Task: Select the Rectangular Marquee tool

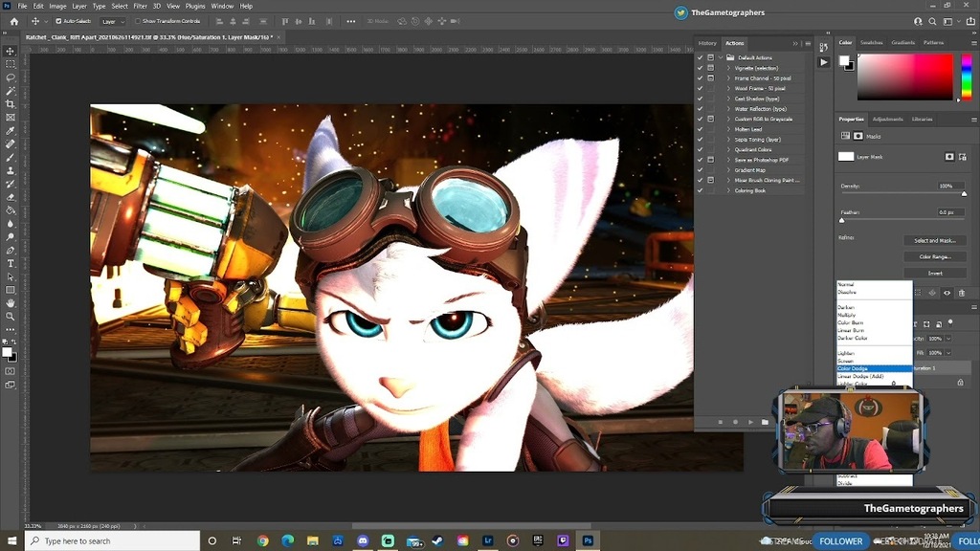Action: (10, 64)
